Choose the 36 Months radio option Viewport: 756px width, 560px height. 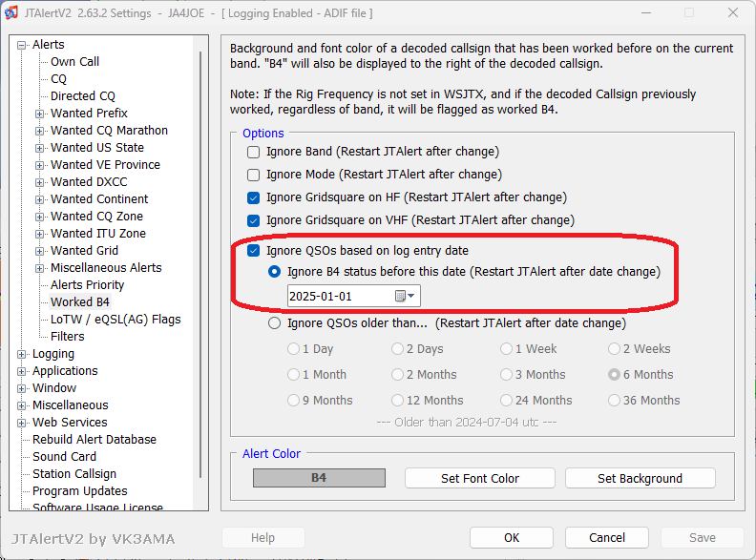point(614,400)
